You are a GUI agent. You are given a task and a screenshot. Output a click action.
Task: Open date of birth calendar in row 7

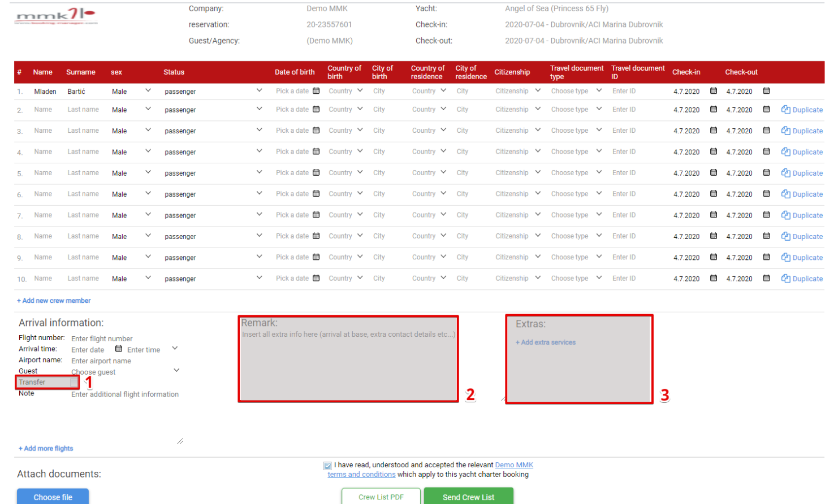click(x=316, y=215)
